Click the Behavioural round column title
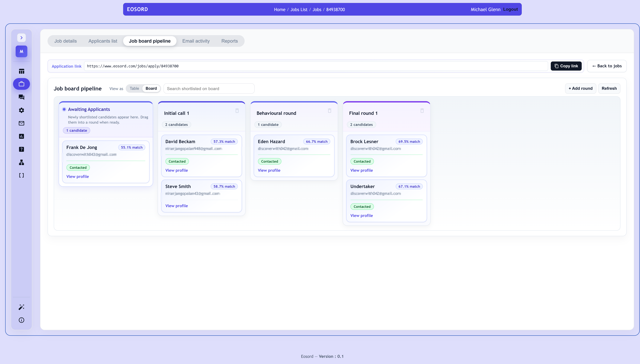The width and height of the screenshot is (640, 364). coord(276,113)
